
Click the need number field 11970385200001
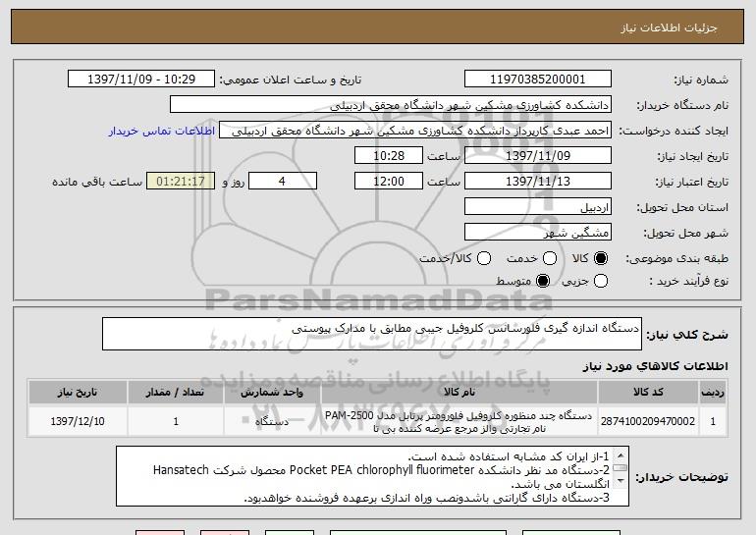(x=538, y=80)
